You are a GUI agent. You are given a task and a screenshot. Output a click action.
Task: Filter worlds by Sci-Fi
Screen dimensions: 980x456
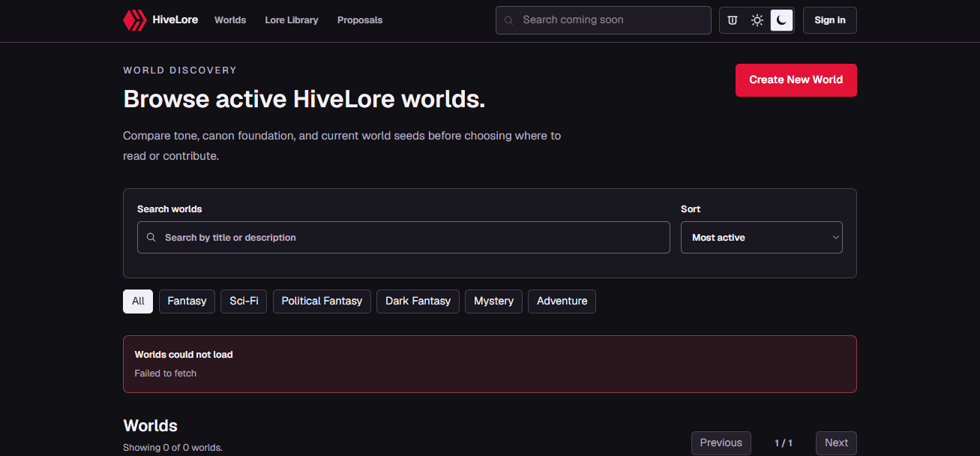[244, 301]
